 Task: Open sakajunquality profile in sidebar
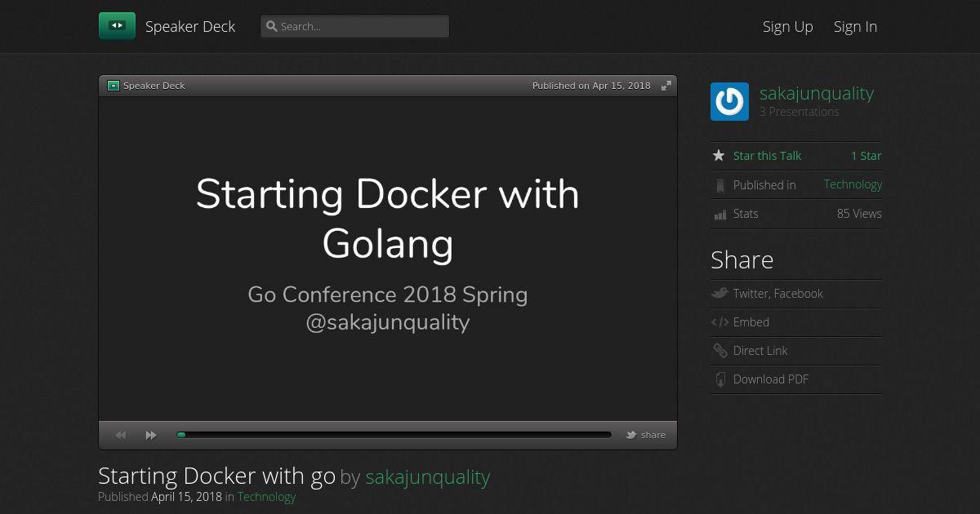(817, 93)
